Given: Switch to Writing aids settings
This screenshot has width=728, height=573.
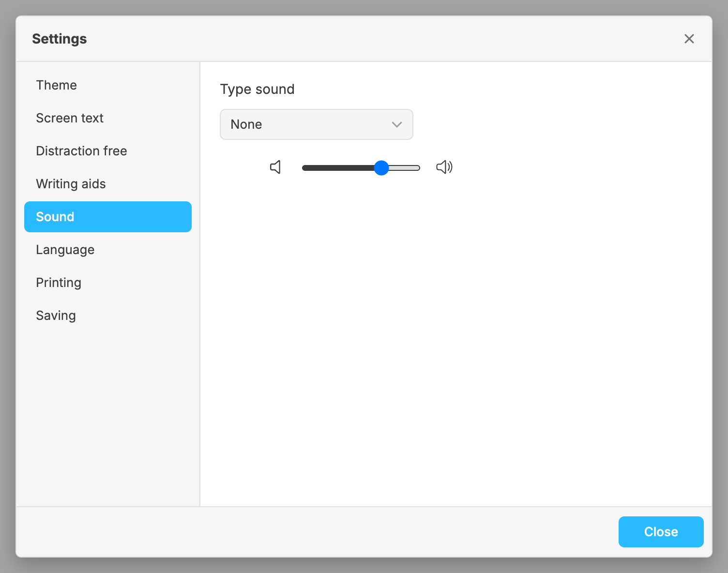Looking at the screenshot, I should pos(108,184).
